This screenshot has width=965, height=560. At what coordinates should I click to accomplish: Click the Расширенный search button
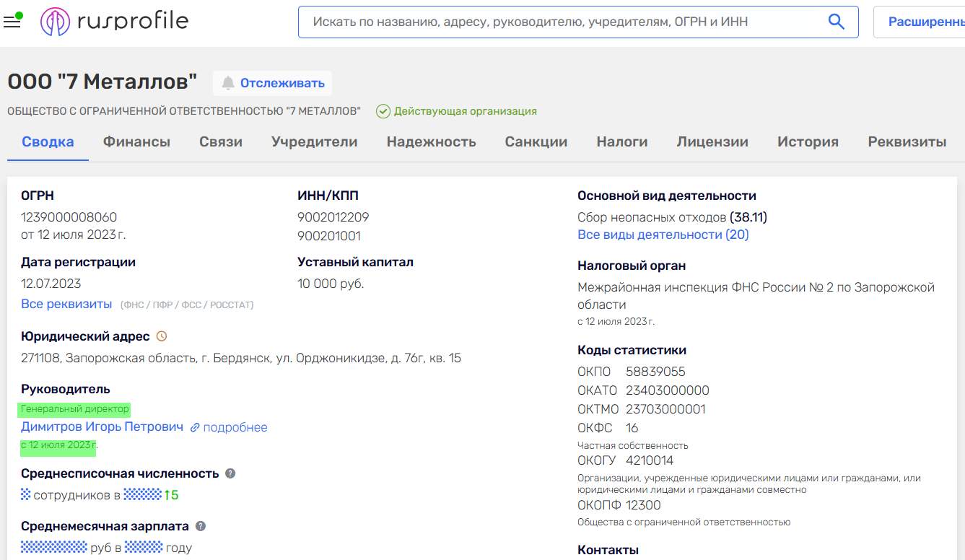click(x=925, y=22)
